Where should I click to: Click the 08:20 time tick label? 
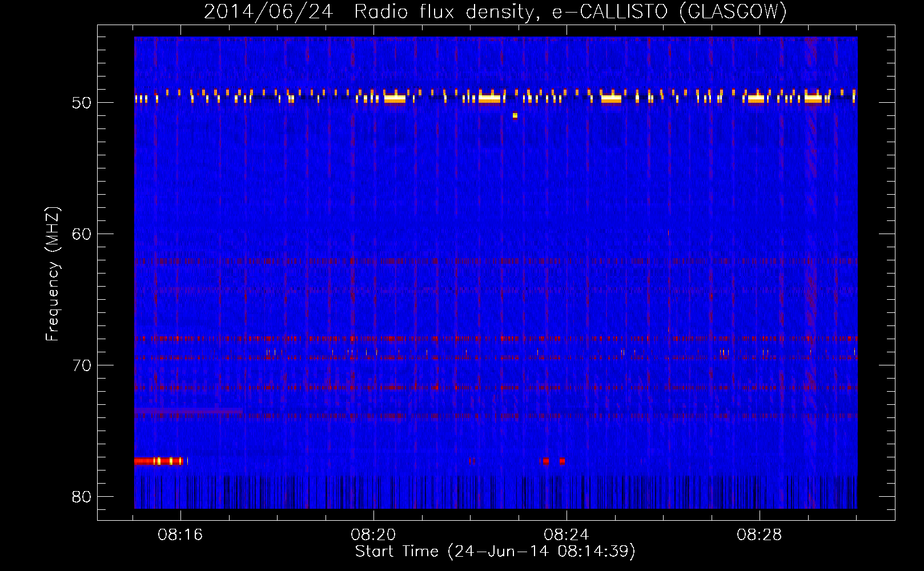pyautogui.click(x=373, y=535)
